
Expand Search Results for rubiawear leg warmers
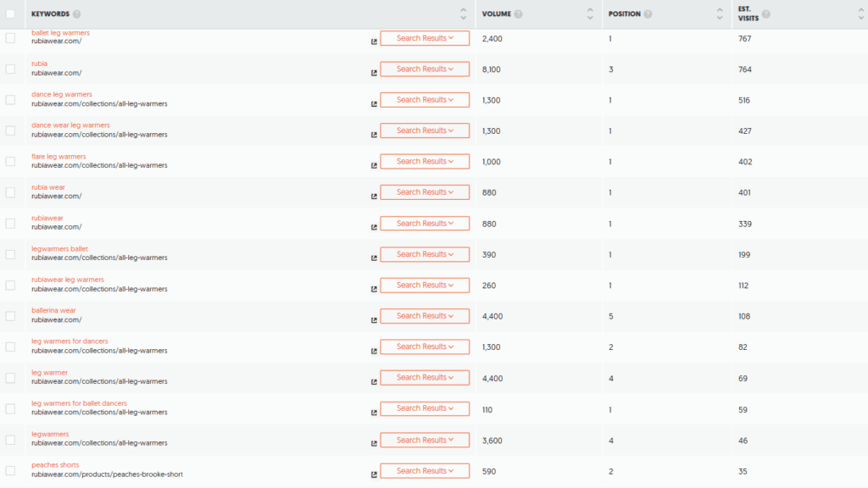tap(425, 285)
